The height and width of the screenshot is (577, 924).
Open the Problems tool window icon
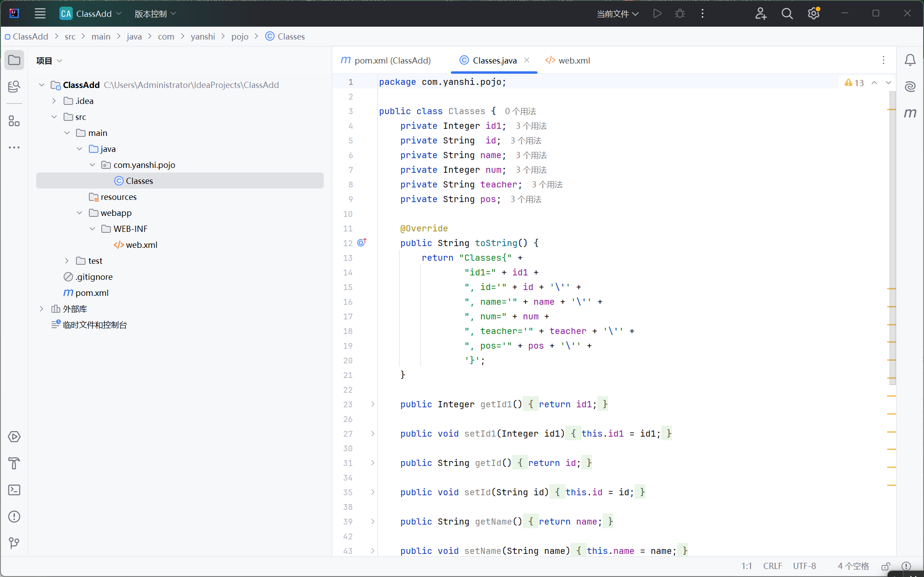[14, 517]
